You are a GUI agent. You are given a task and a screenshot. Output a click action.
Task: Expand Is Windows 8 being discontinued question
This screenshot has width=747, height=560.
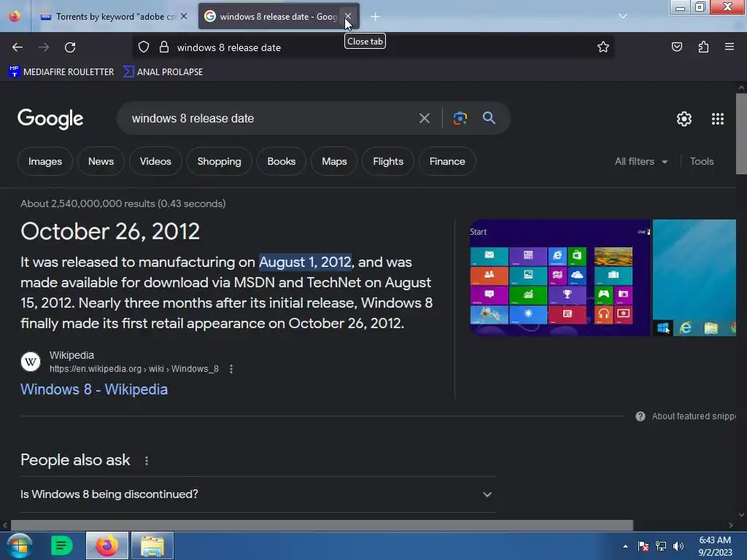(x=258, y=494)
